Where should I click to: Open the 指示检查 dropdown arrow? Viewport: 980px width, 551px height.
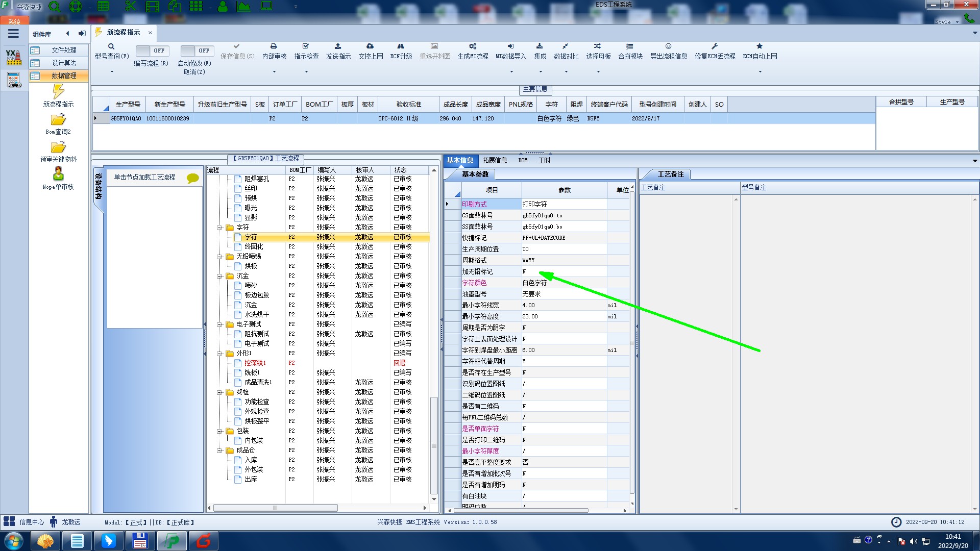(306, 72)
